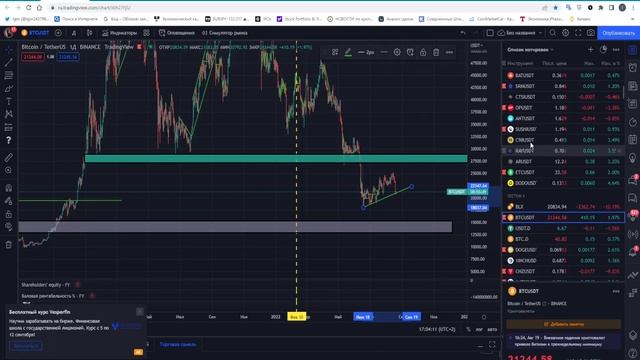640x360 pixels.
Task: Open chart settings gear in top bar
Action: pos(565,33)
